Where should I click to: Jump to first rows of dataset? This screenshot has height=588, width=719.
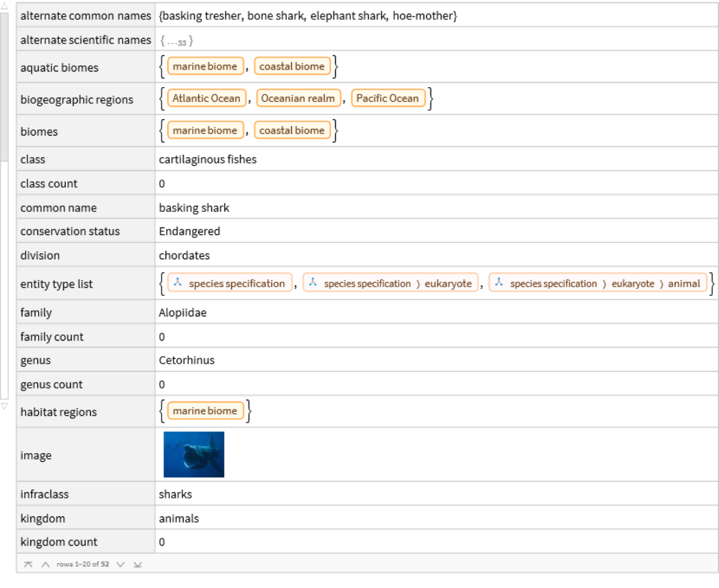[28, 564]
